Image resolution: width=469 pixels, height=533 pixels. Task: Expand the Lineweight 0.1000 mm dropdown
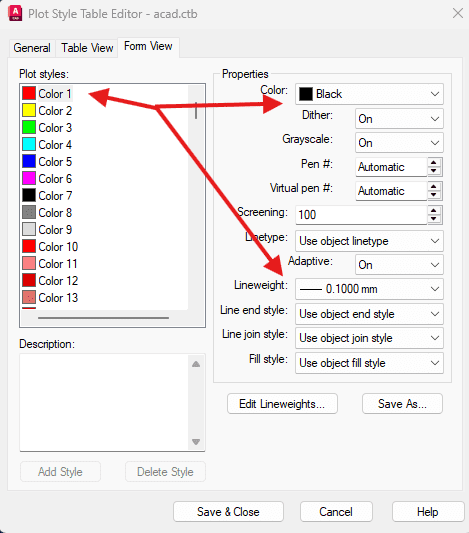click(369, 289)
